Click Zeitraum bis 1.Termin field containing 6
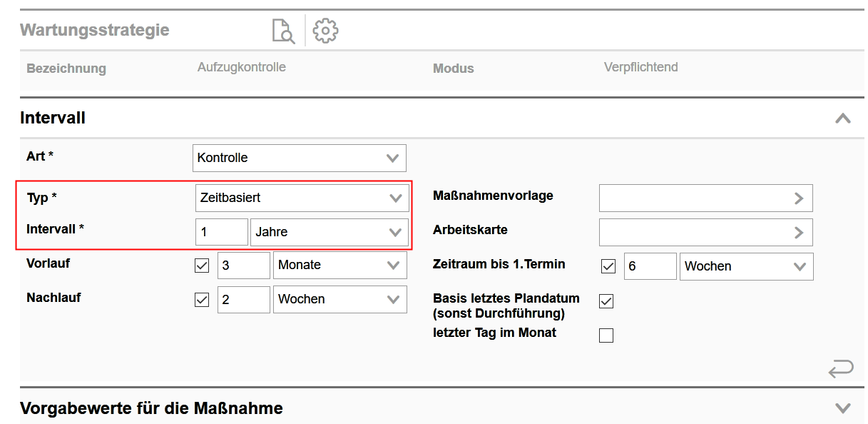868x424 pixels. click(649, 266)
